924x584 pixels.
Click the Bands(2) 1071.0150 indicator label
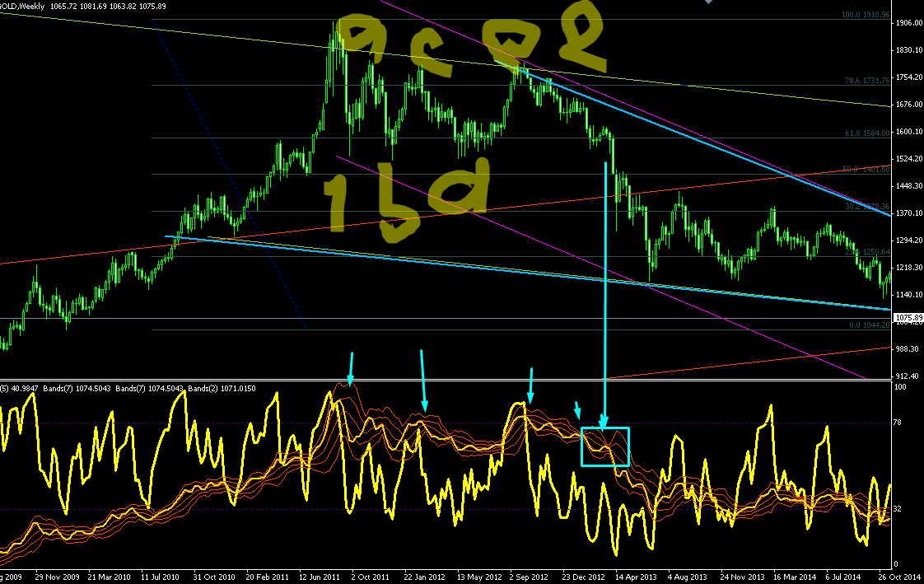[222, 388]
